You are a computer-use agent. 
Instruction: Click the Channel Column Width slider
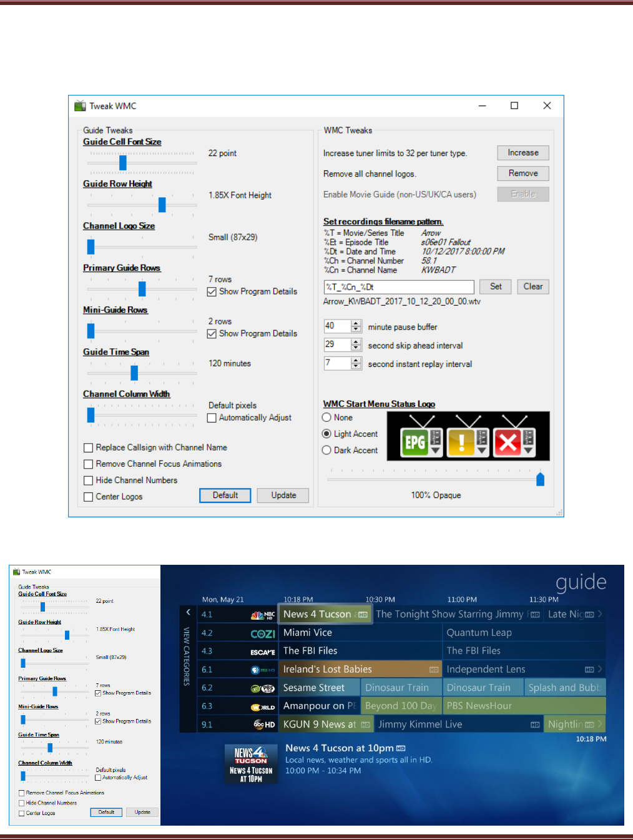[x=141, y=414]
